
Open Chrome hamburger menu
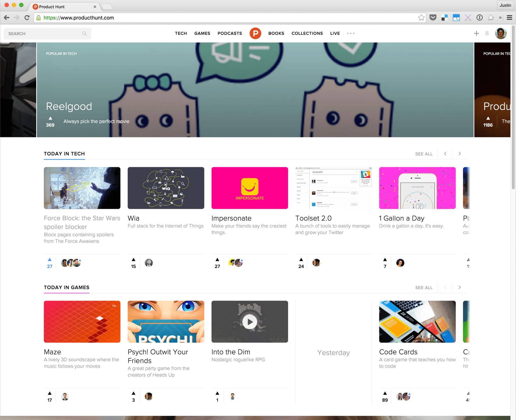pos(509,18)
